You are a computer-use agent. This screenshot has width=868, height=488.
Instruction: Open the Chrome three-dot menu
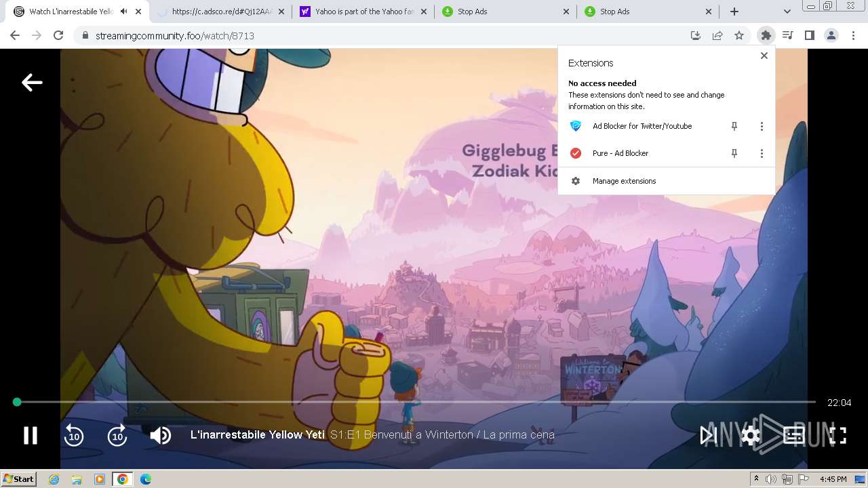pyautogui.click(x=853, y=35)
